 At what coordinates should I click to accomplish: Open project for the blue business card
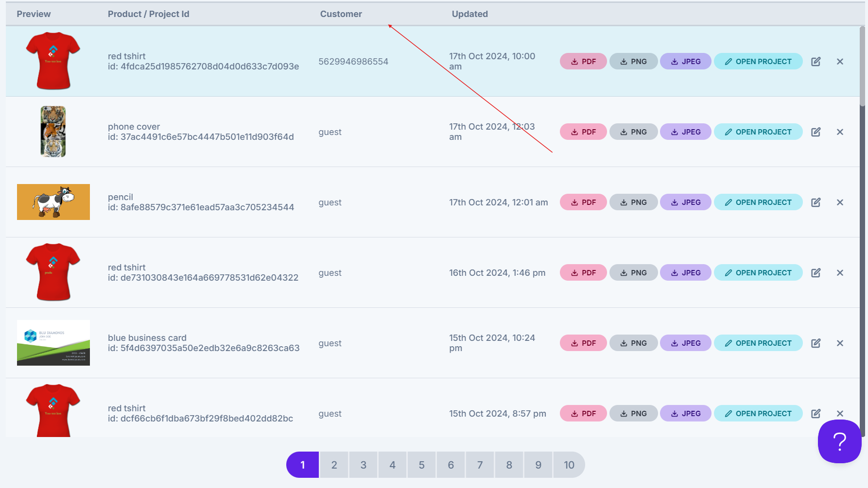tap(758, 343)
